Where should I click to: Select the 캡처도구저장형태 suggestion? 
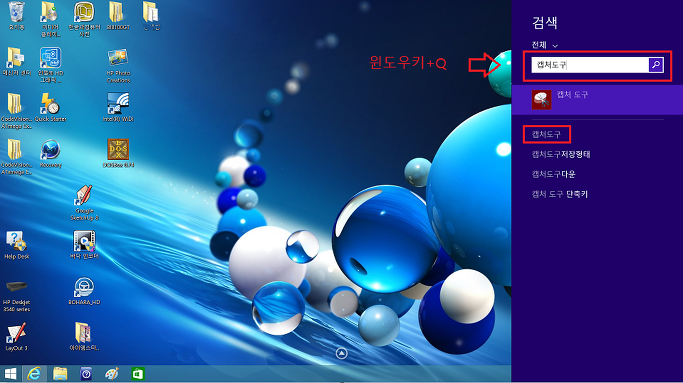[561, 154]
